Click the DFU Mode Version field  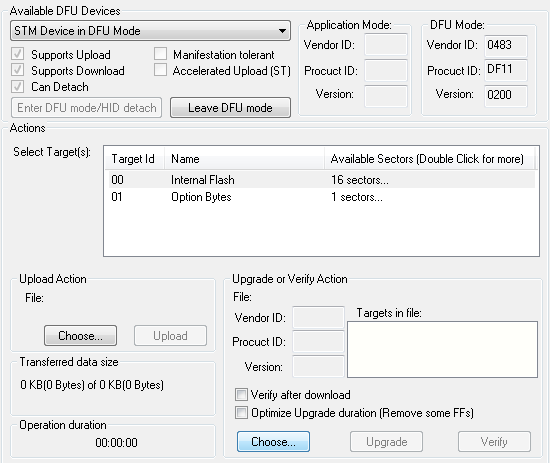(506, 95)
